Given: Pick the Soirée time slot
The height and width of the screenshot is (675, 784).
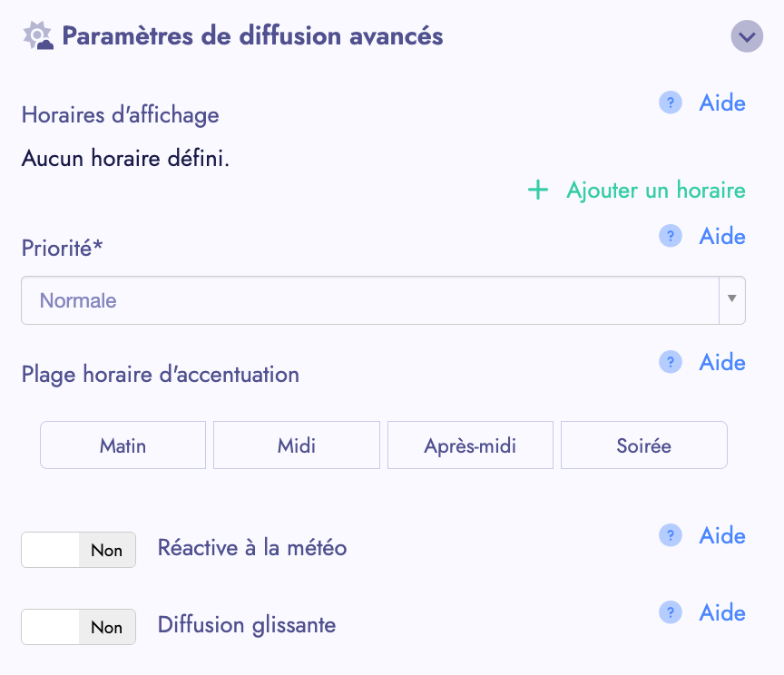Looking at the screenshot, I should tap(644, 445).
